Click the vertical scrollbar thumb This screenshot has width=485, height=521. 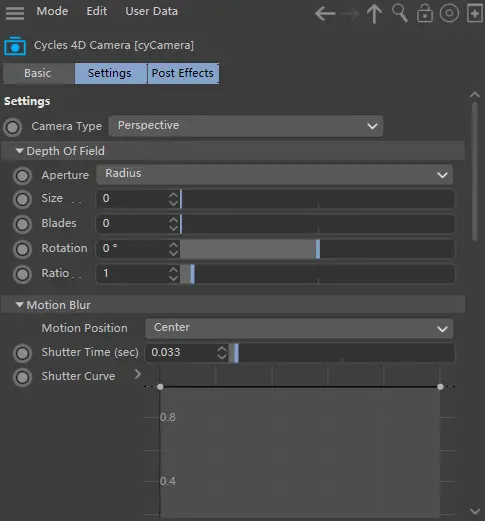click(475, 171)
